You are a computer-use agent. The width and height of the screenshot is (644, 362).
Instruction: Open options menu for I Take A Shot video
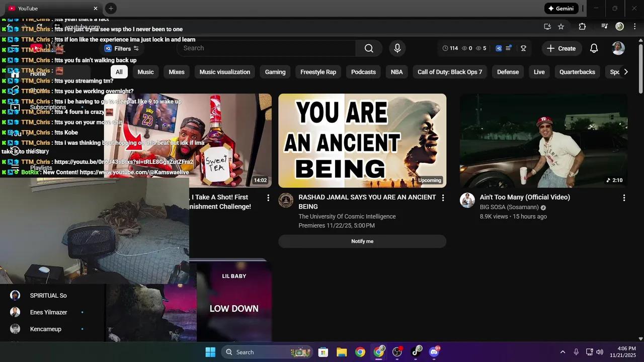(268, 198)
